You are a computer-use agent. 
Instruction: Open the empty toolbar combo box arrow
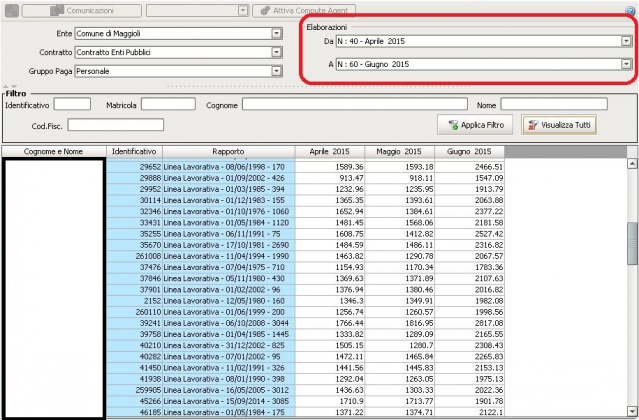(243, 11)
